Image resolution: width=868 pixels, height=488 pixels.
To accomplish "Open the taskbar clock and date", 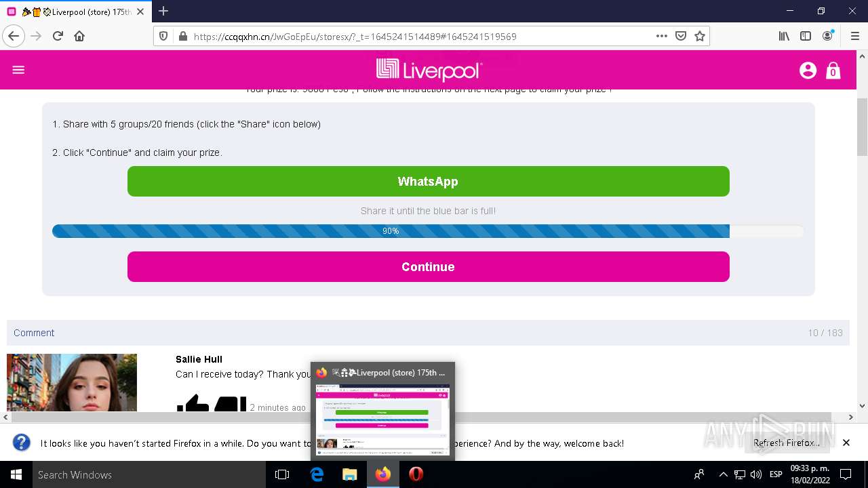I will [x=810, y=474].
